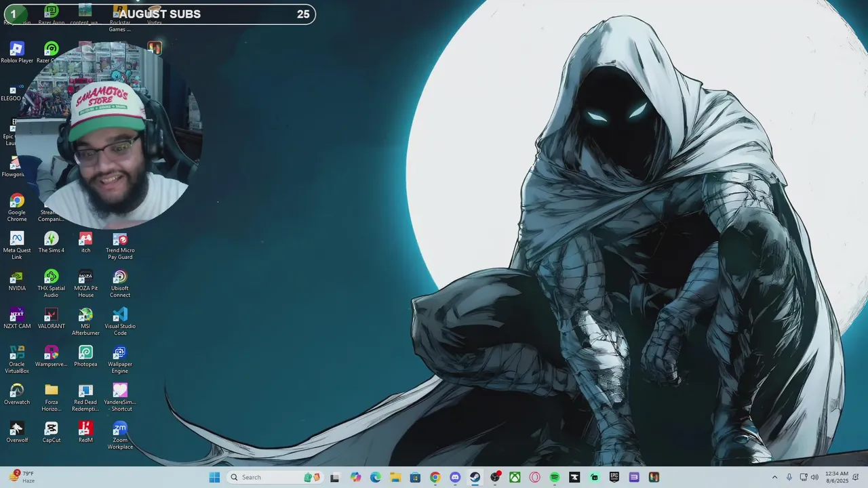Select the MSI Afterburner desktop icon
868x488 pixels.
(85, 321)
